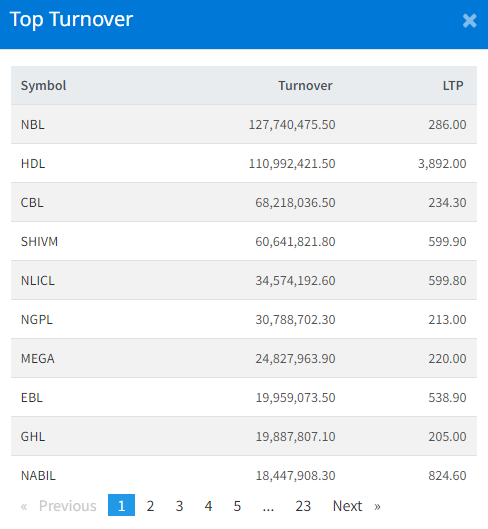Click turnover value 127,740,475.50

pyautogui.click(x=292, y=124)
